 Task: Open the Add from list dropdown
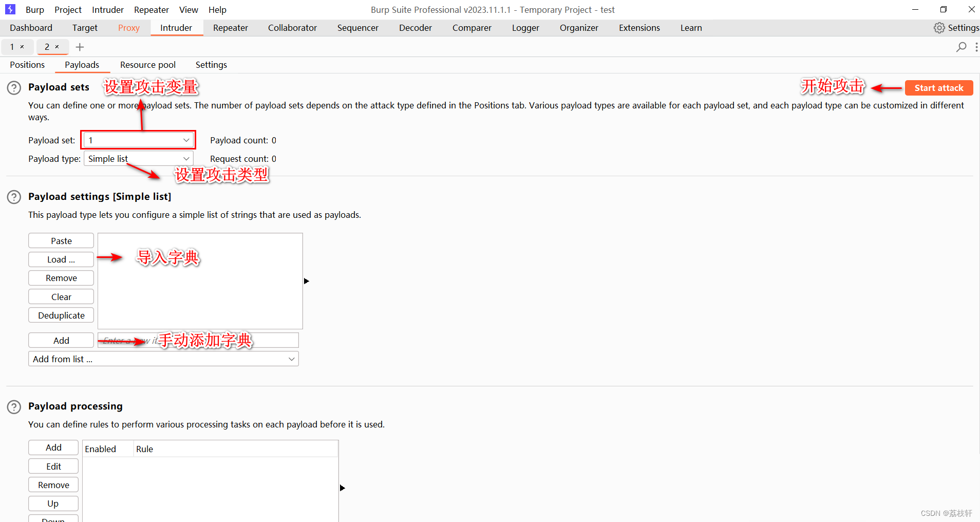[163, 359]
